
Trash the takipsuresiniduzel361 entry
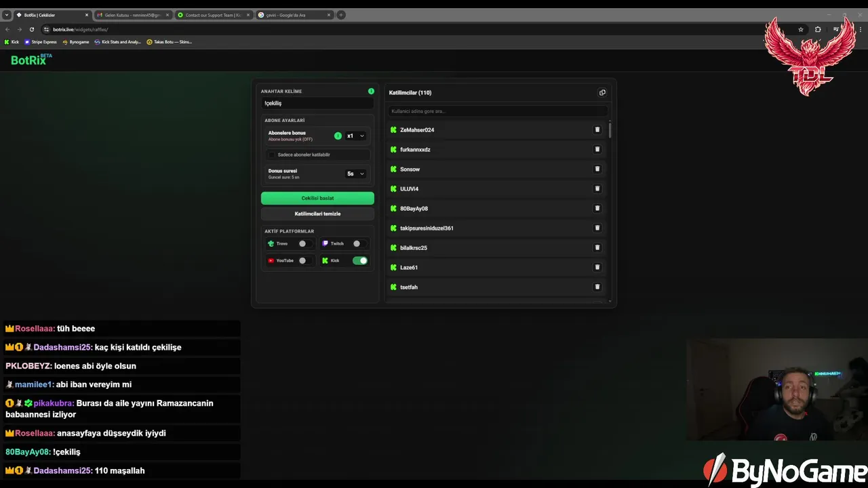[597, 228]
